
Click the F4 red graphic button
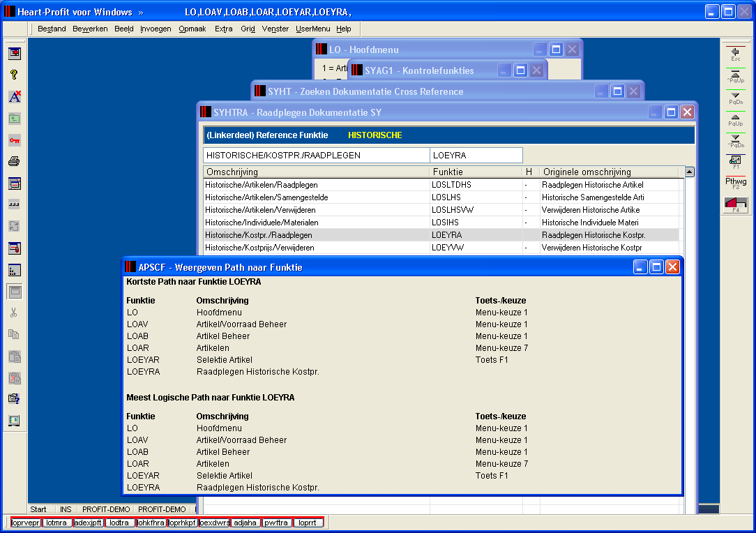(735, 205)
